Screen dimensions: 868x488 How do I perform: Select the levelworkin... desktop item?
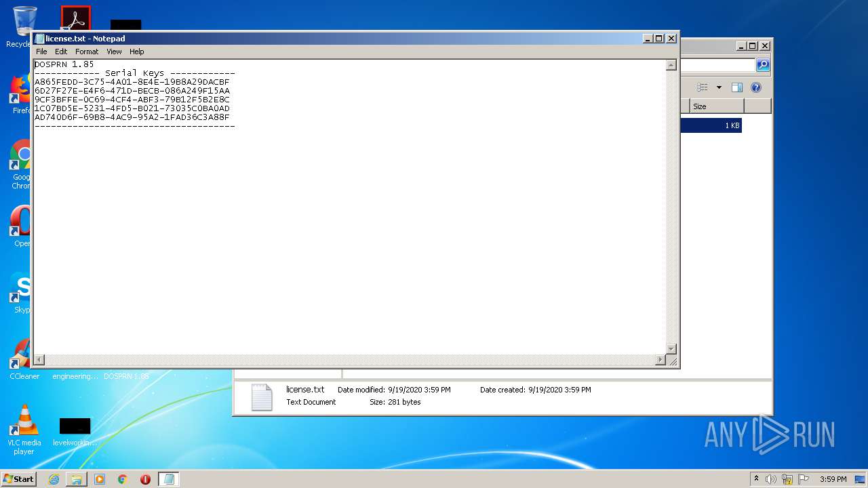tap(75, 432)
